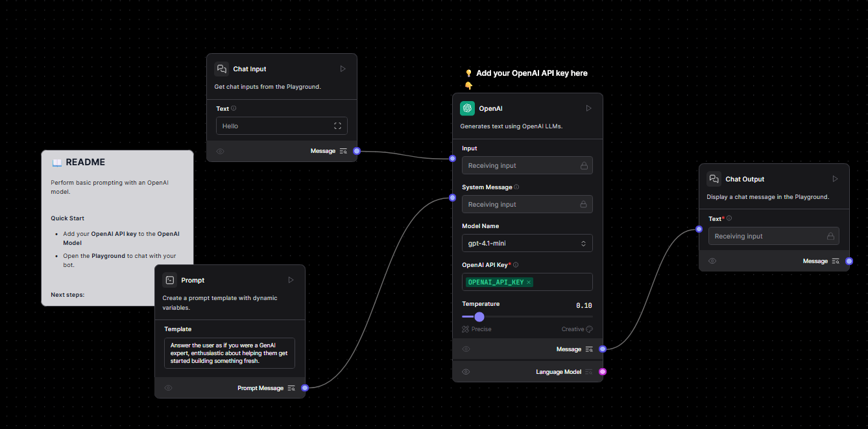Remove the OPENAI_API_KEY variable tag
Screen dimensions: 868x429
pos(529,282)
